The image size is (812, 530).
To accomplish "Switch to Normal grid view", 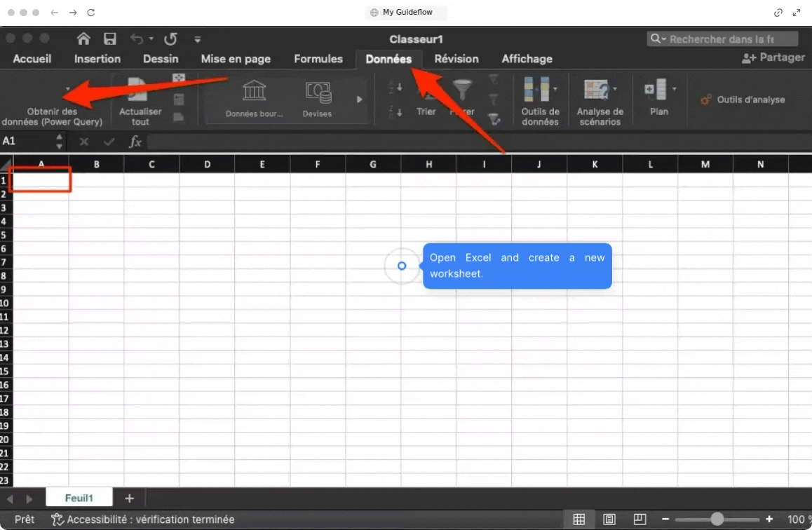I will click(x=579, y=519).
